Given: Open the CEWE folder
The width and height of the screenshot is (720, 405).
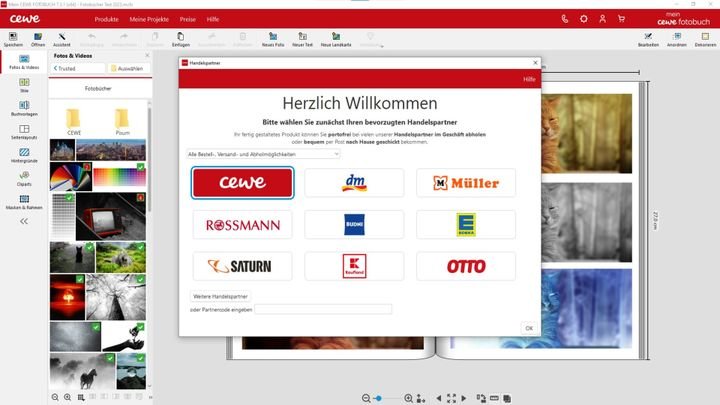Looking at the screenshot, I should pos(73,122).
